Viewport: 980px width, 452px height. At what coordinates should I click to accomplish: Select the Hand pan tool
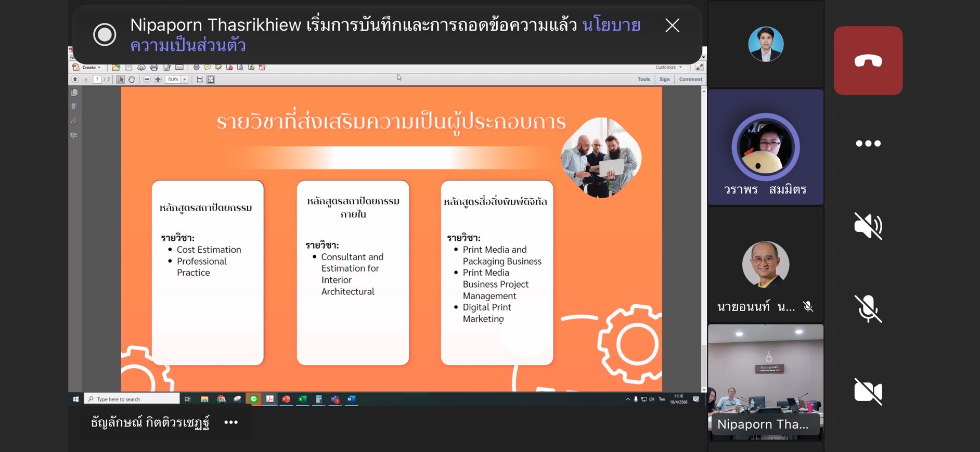tap(132, 80)
